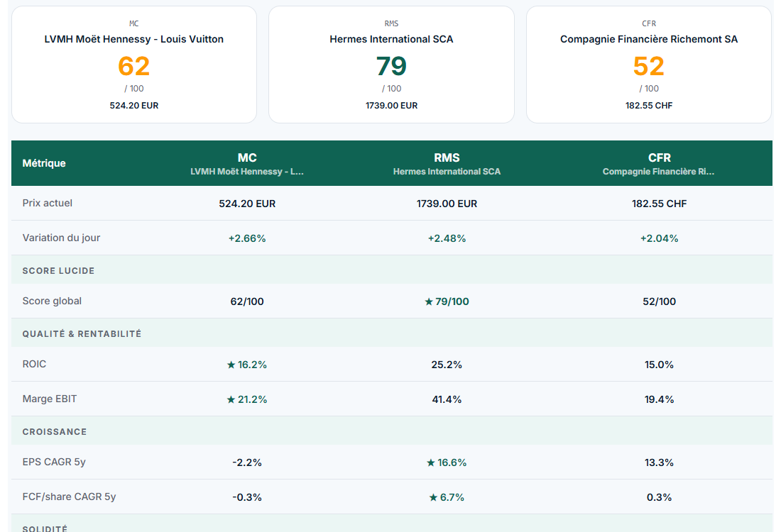
Task: Open the Compagnie Financière Richemont SA card
Action: tap(648, 65)
